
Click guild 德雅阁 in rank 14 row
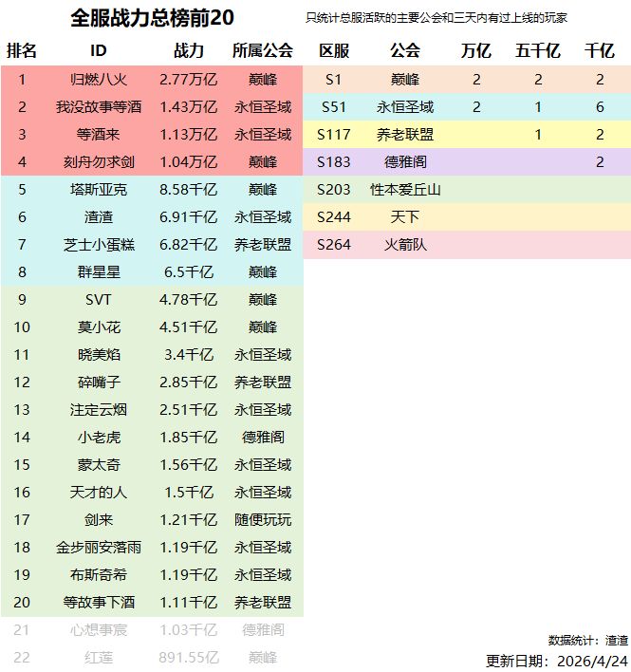point(263,438)
